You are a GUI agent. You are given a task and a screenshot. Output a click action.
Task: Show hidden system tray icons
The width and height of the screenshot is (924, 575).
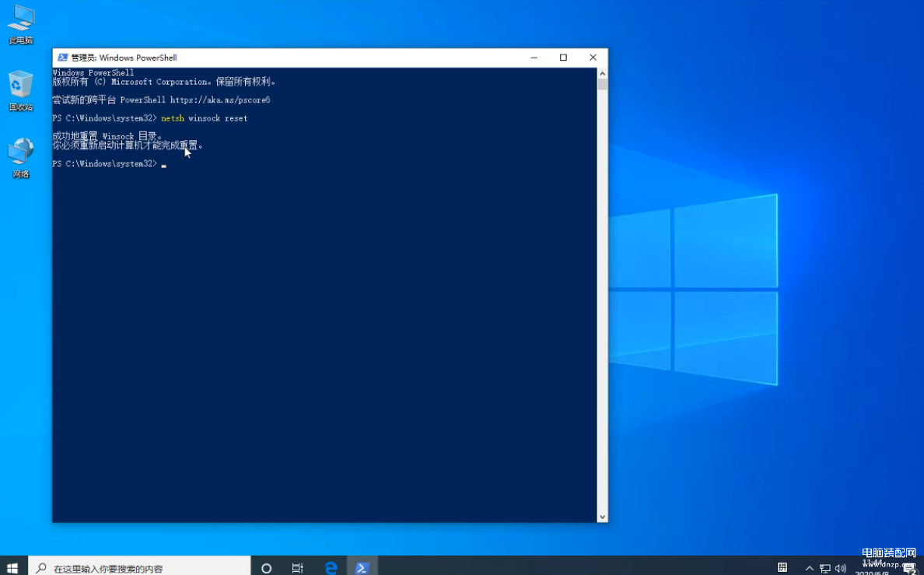click(x=809, y=569)
